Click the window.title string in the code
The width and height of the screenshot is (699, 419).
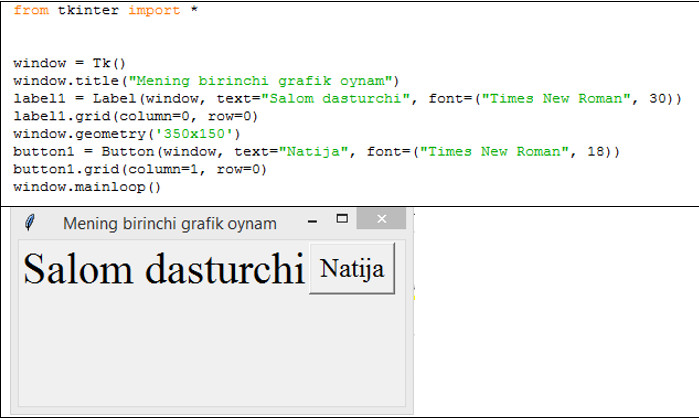point(264,80)
